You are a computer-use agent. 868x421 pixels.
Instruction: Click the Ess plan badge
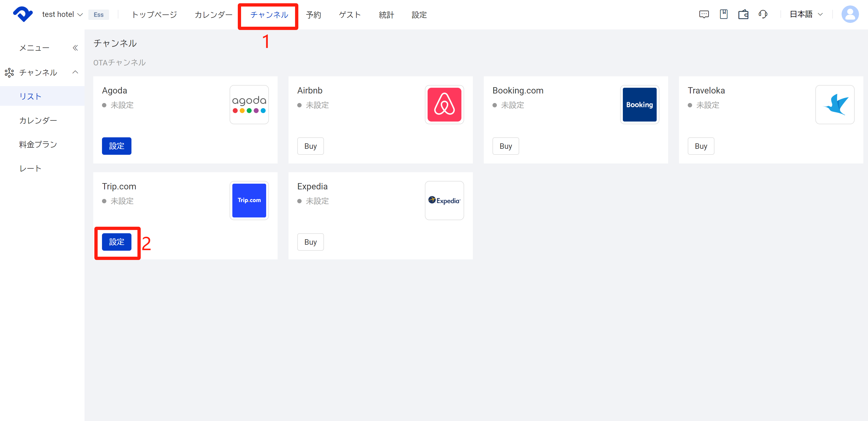(x=98, y=14)
